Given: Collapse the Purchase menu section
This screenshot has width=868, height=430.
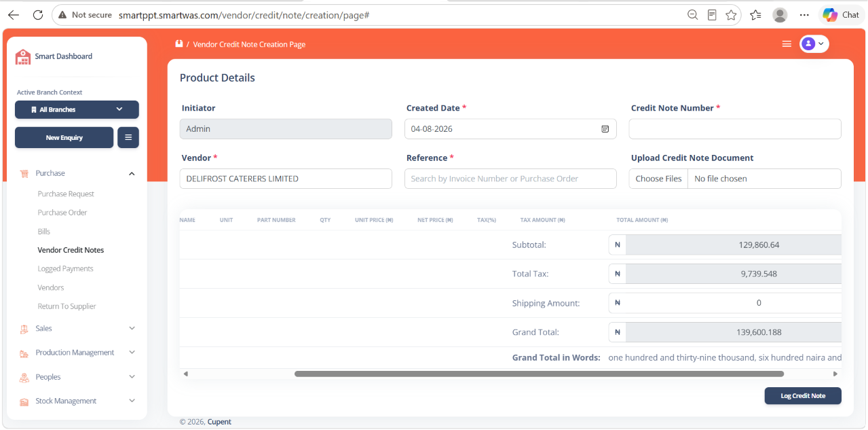Looking at the screenshot, I should pos(132,174).
